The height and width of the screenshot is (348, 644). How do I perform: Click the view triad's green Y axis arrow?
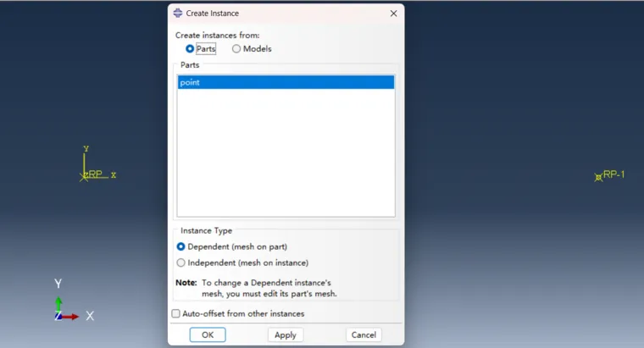[58, 303]
